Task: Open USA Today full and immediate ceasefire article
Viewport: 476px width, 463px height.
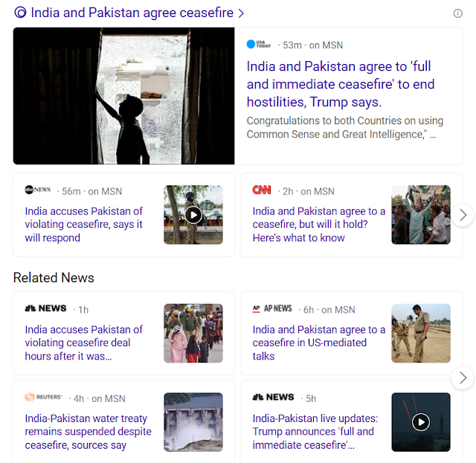Action: pos(341,84)
